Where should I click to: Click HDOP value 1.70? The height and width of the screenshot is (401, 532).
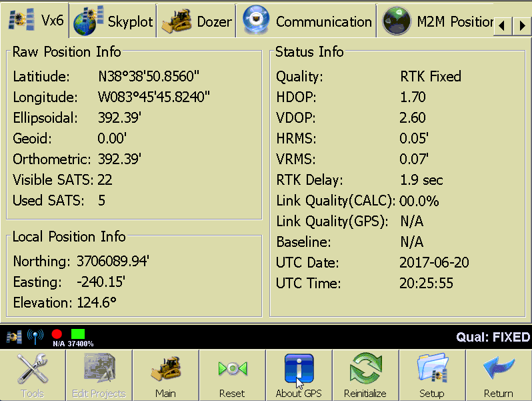click(413, 97)
